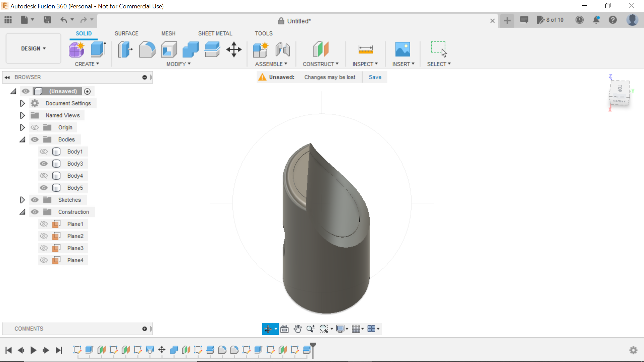The image size is (644, 362).
Task: Jump to end of the design timeline
Action: [59, 350]
